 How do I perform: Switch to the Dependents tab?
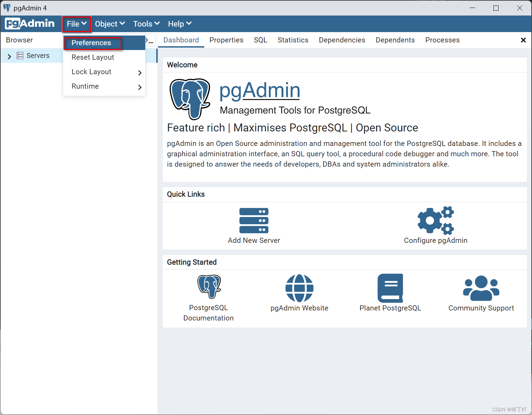[x=395, y=40]
